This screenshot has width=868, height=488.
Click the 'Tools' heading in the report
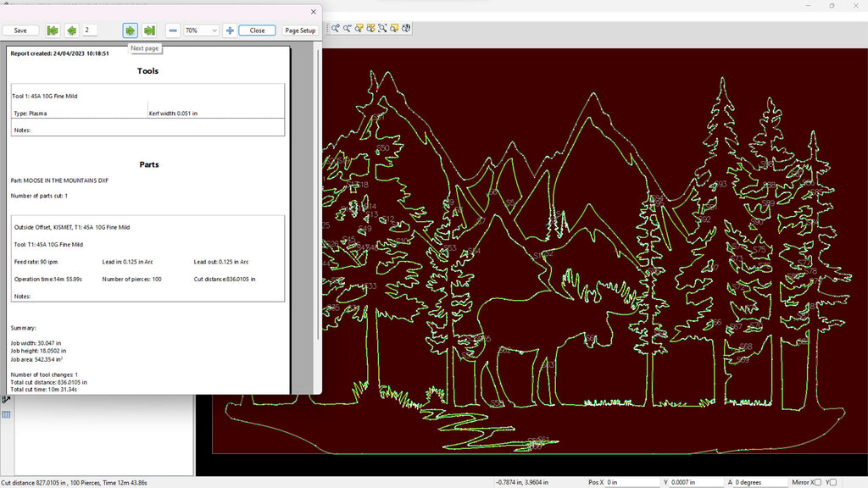pyautogui.click(x=147, y=71)
